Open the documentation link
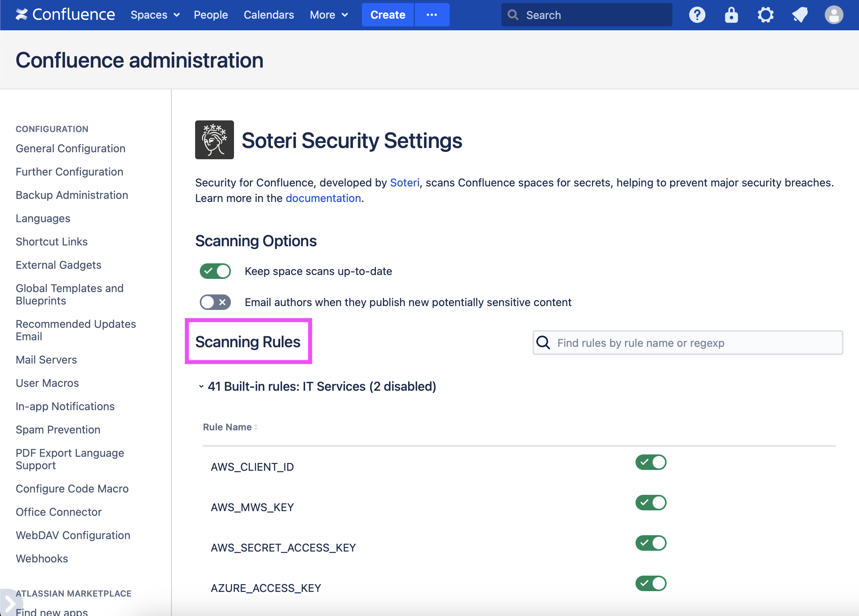Screen dimensions: 859x616 click(x=323, y=198)
